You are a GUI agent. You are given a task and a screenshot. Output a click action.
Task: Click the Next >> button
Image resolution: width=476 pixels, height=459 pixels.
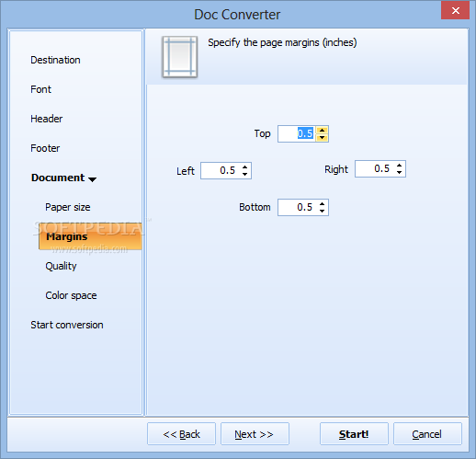pyautogui.click(x=255, y=434)
